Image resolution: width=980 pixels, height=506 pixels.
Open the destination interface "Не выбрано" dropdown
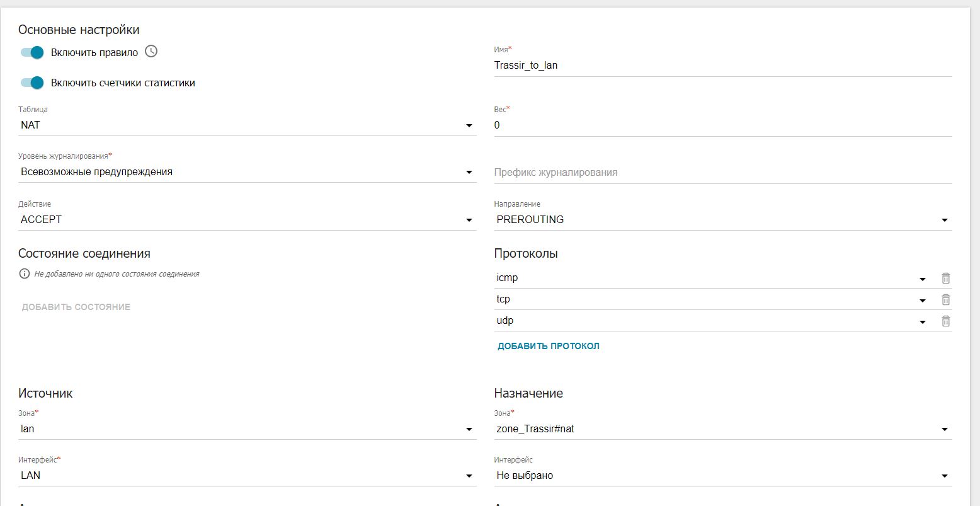click(x=722, y=476)
